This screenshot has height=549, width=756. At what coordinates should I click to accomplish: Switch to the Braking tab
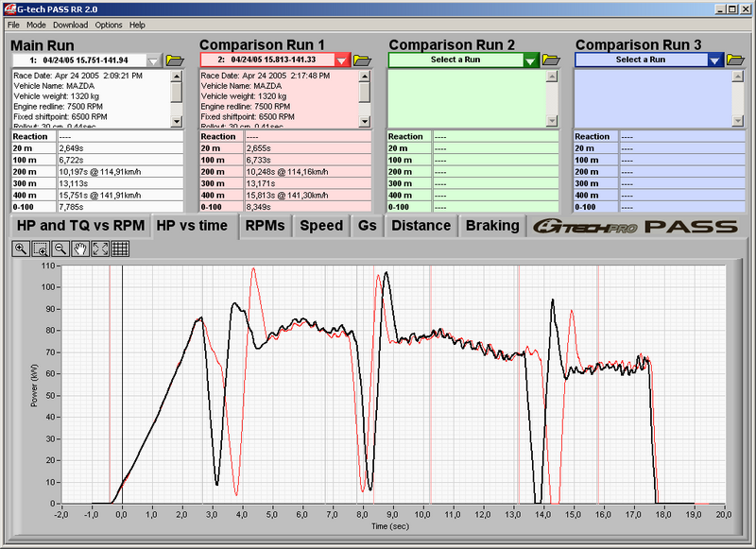492,226
